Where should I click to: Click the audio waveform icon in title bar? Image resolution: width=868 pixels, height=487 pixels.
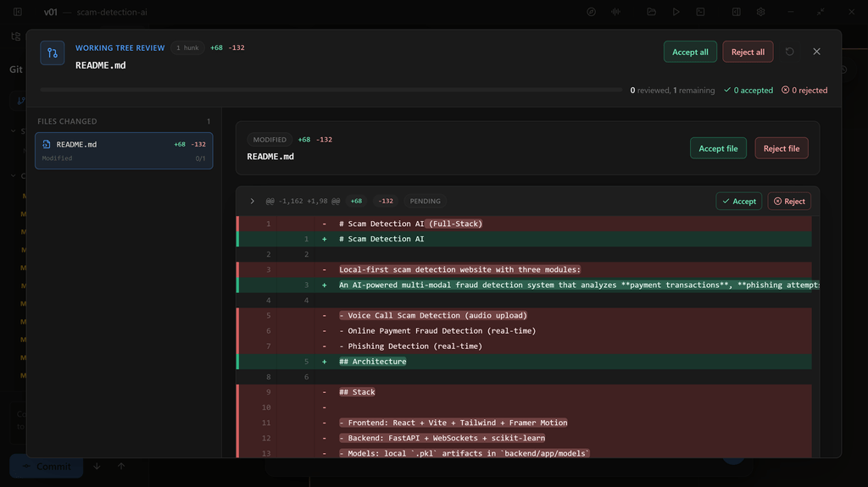(615, 12)
